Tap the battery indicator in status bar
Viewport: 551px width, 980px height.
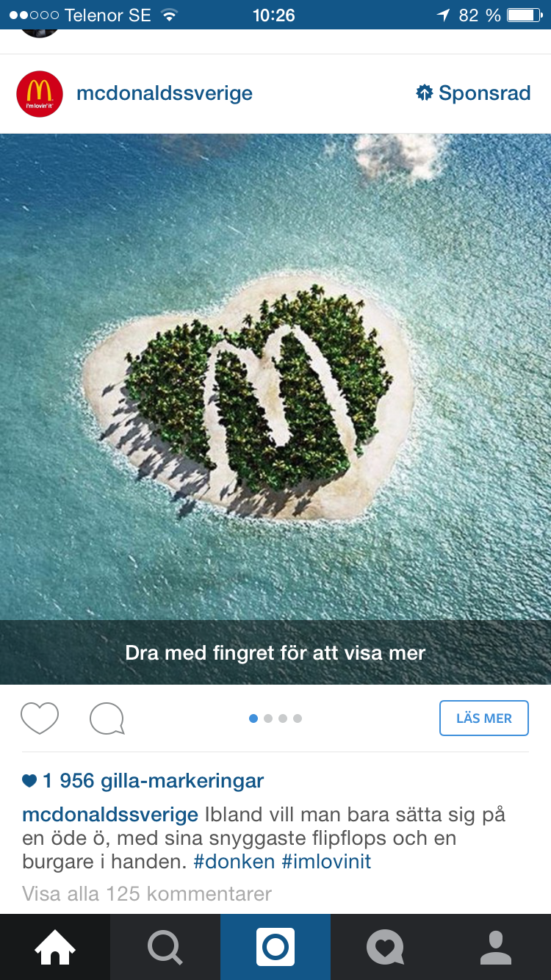(524, 15)
